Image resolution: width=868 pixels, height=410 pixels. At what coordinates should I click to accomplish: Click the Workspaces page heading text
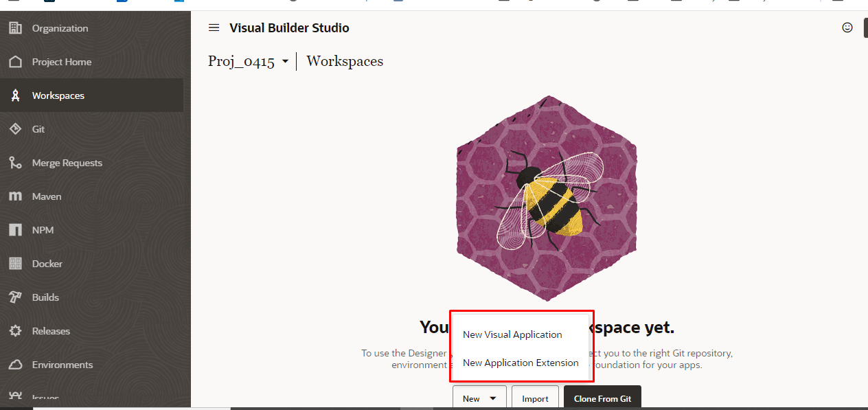tap(345, 61)
